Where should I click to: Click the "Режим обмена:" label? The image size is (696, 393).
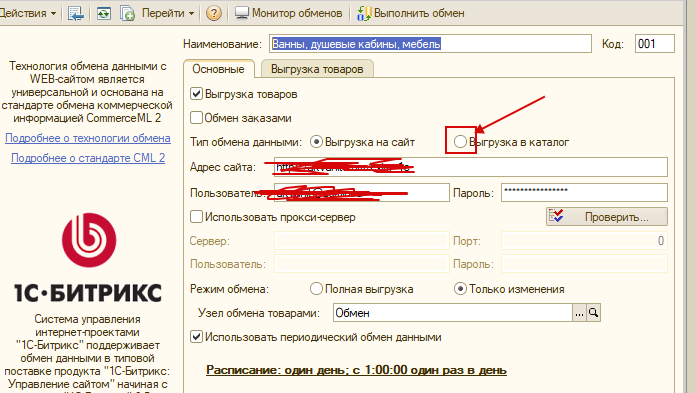click(x=229, y=289)
